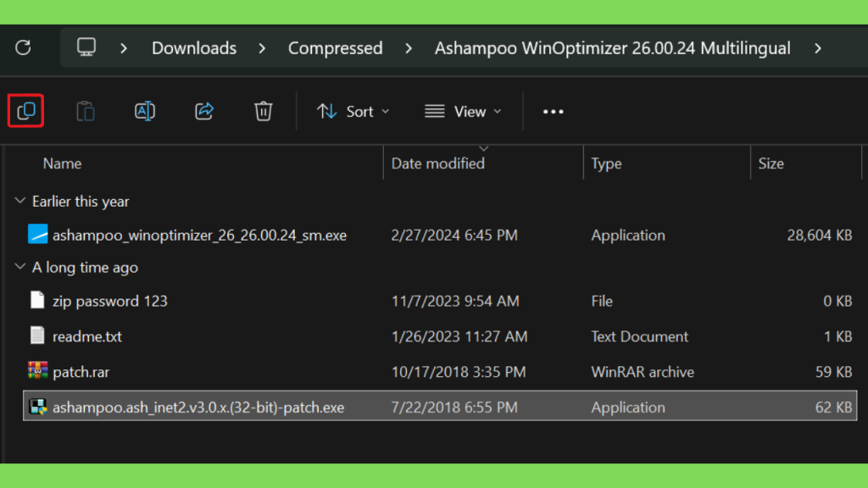Click date 10/17/2018 3:35 PM
Viewport: 868px width, 488px height.
[x=459, y=372]
